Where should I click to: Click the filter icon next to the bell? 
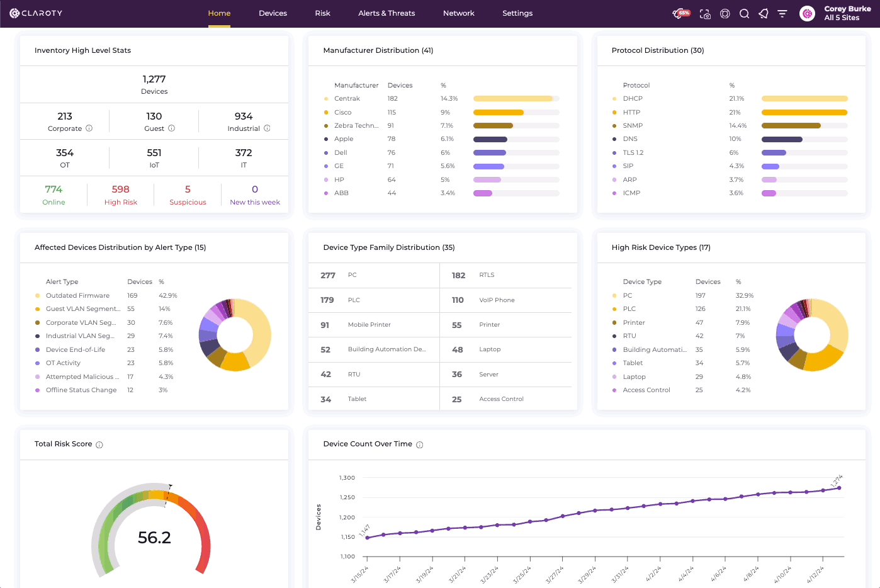point(782,13)
